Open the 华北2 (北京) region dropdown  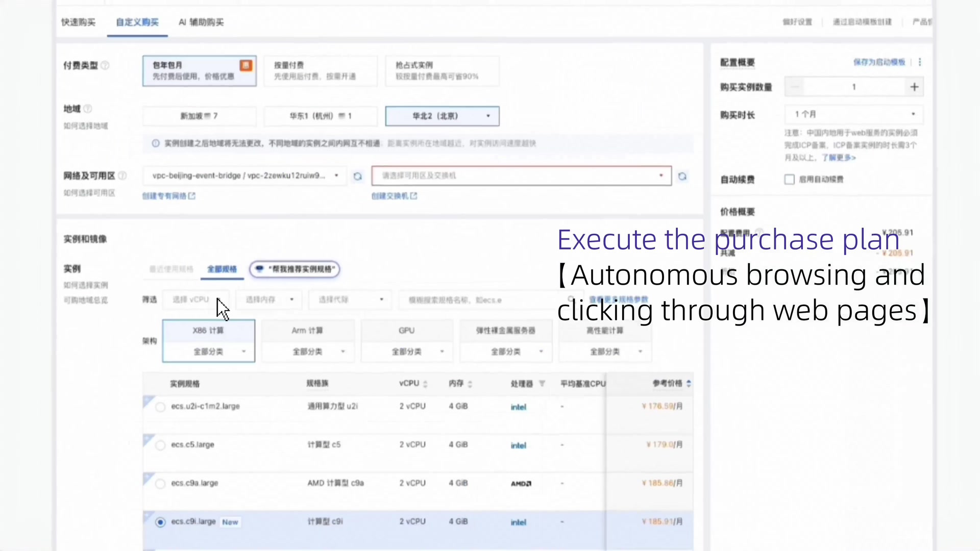[x=442, y=116]
